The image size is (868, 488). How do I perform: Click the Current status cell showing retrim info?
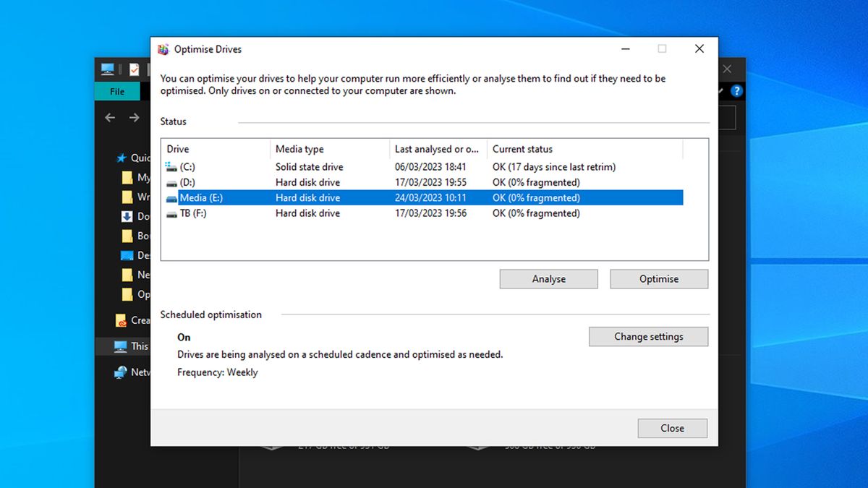[x=553, y=166]
